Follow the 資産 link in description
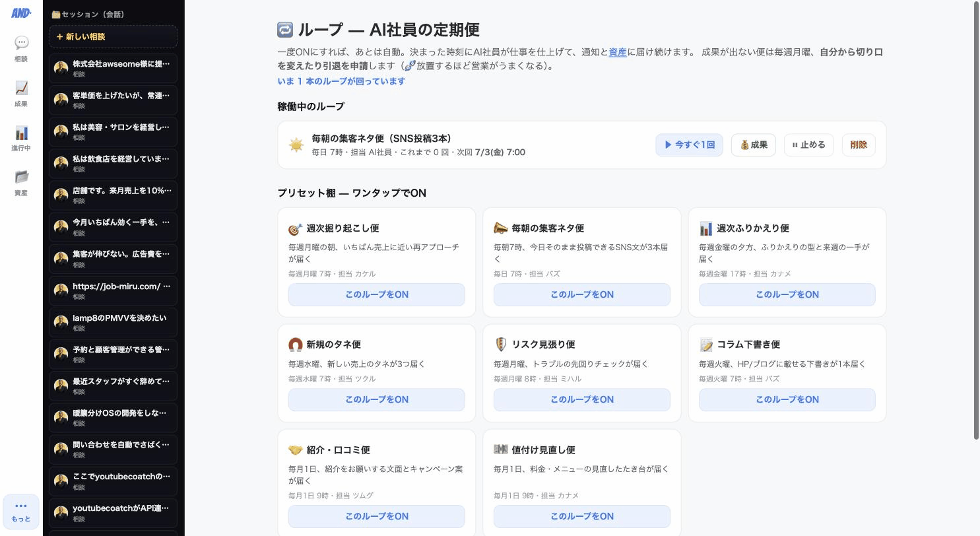This screenshot has height=536, width=980. click(618, 52)
